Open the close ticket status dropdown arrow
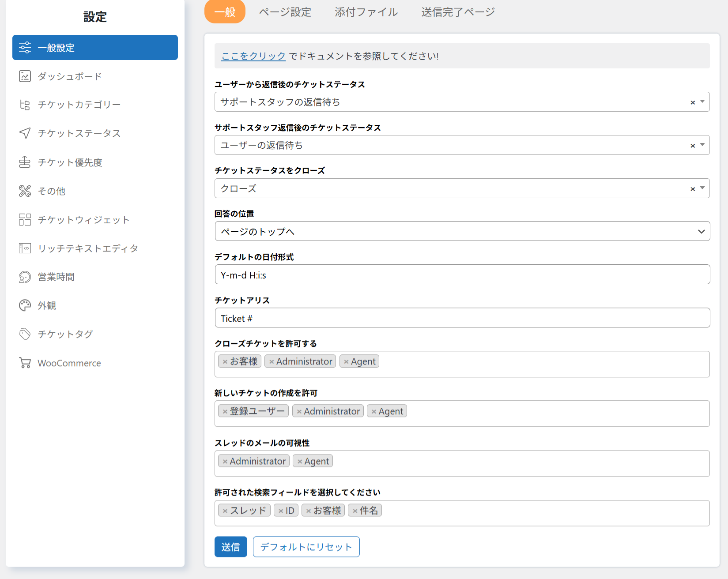Image resolution: width=728 pixels, height=579 pixels. coord(702,188)
